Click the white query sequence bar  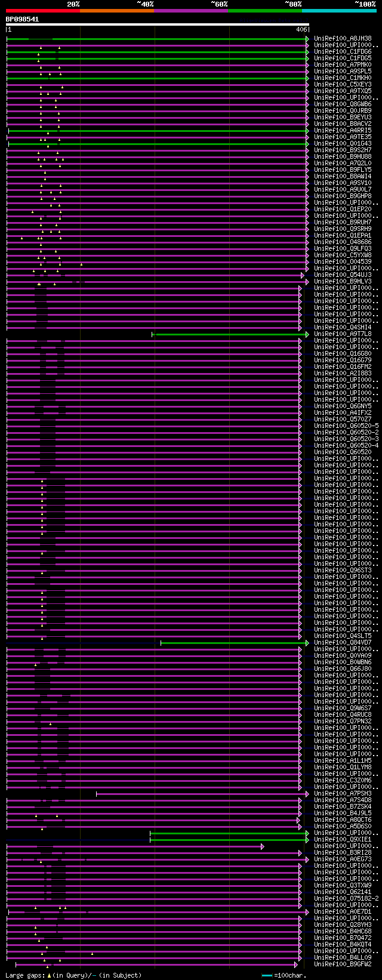[158, 24]
